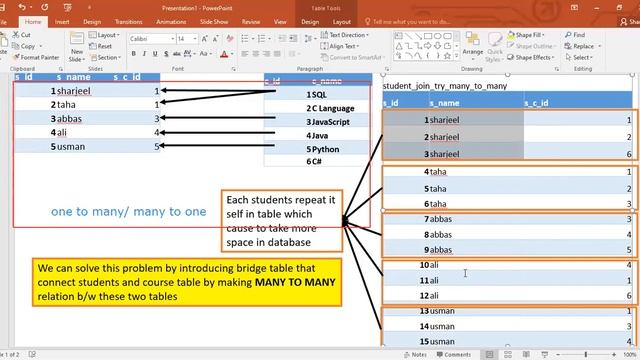The height and width of the screenshot is (360, 640).
Task: Open the font name combo box
Action: point(152,39)
